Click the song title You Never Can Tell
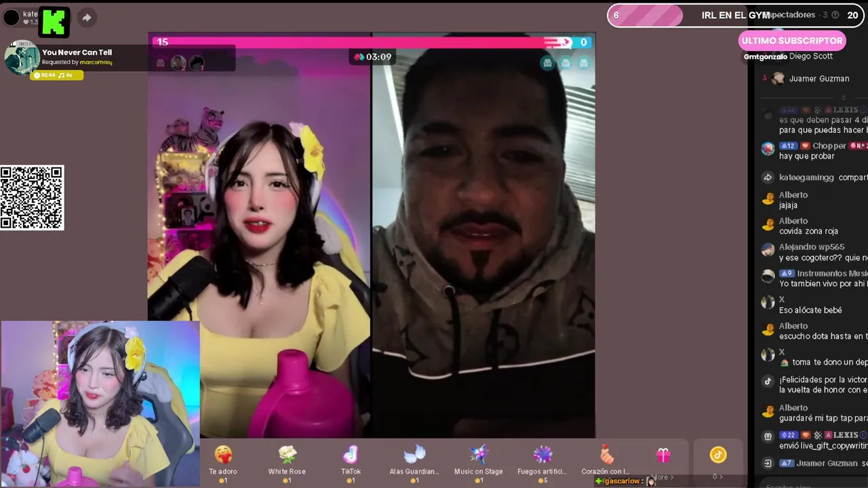The height and width of the screenshot is (488, 868). point(77,52)
